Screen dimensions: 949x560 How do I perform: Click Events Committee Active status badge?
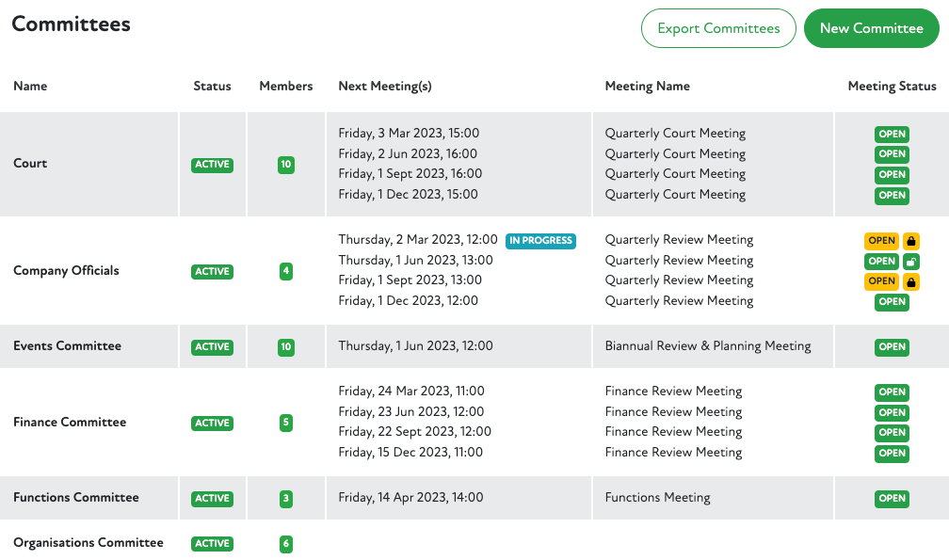pos(212,347)
